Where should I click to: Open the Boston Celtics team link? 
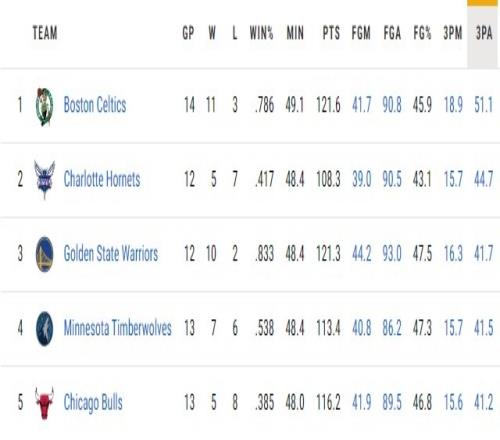click(95, 105)
